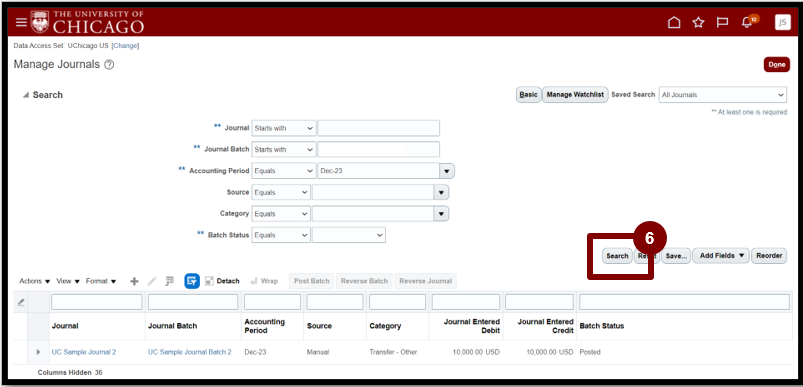
Task: Click the Reorder button
Action: tap(769, 256)
